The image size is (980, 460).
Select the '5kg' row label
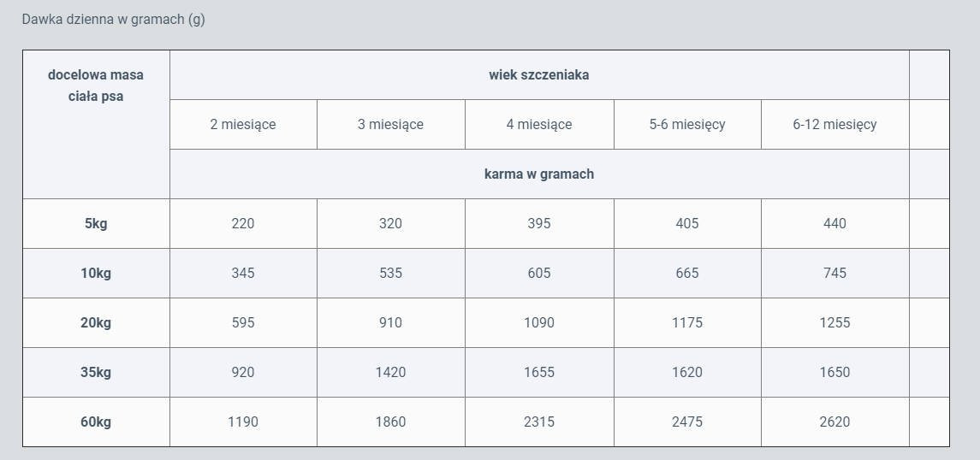click(x=96, y=223)
